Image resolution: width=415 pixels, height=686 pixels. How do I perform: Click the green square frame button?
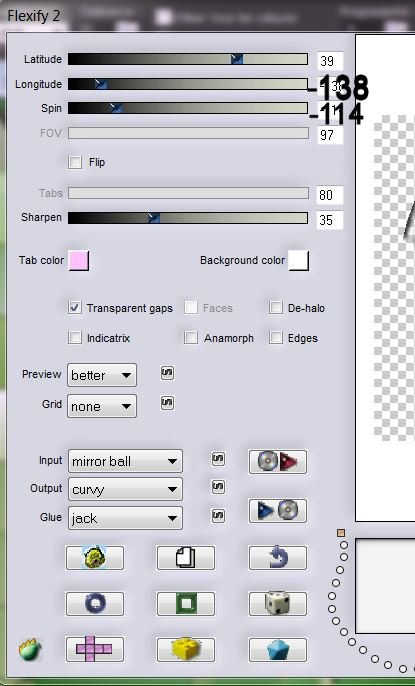(x=186, y=604)
